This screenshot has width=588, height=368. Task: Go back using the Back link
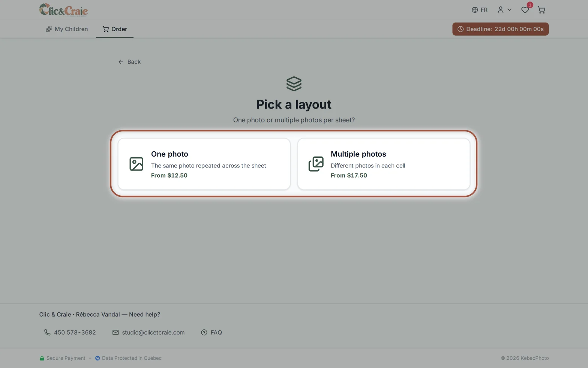click(x=129, y=62)
